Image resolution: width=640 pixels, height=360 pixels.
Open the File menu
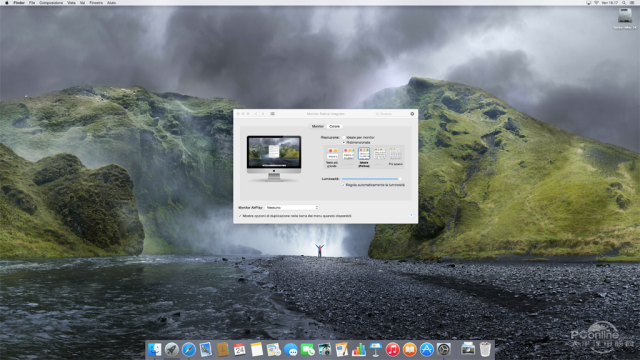[x=31, y=3]
